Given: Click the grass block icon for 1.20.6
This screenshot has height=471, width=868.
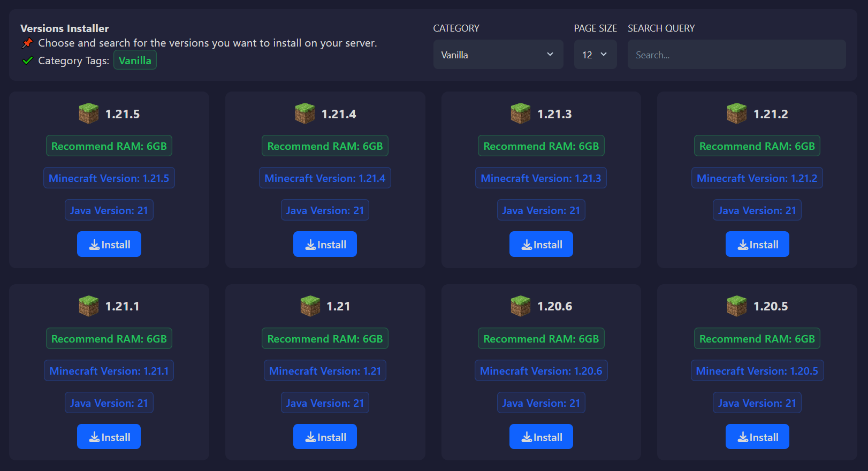Looking at the screenshot, I should (x=521, y=306).
